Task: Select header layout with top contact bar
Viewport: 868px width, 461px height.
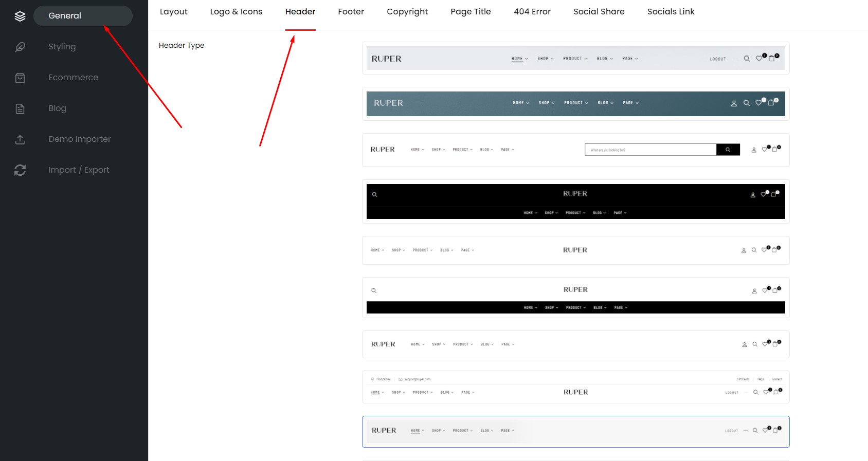Action: [576, 387]
